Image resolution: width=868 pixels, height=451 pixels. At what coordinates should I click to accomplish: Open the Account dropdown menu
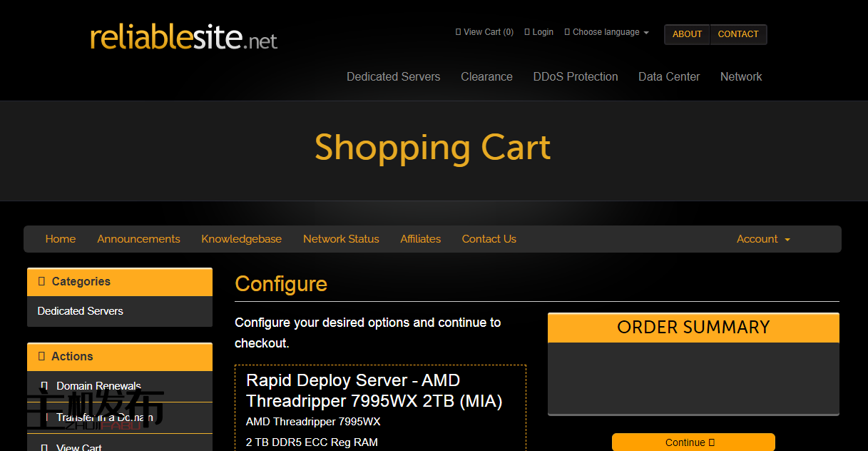click(762, 239)
